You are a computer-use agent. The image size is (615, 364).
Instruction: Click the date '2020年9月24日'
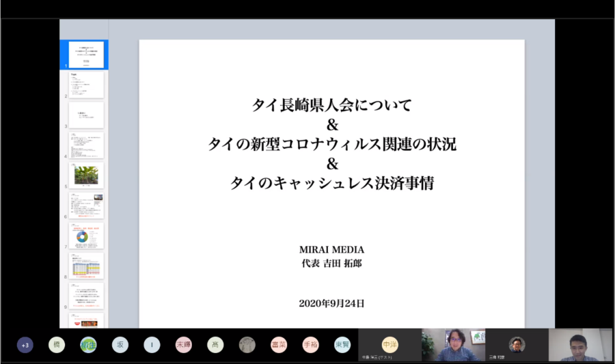click(x=332, y=303)
